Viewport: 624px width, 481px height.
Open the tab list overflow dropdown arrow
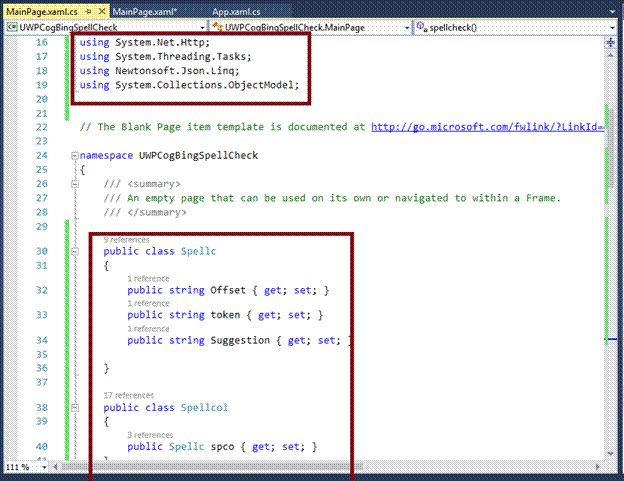click(x=612, y=12)
